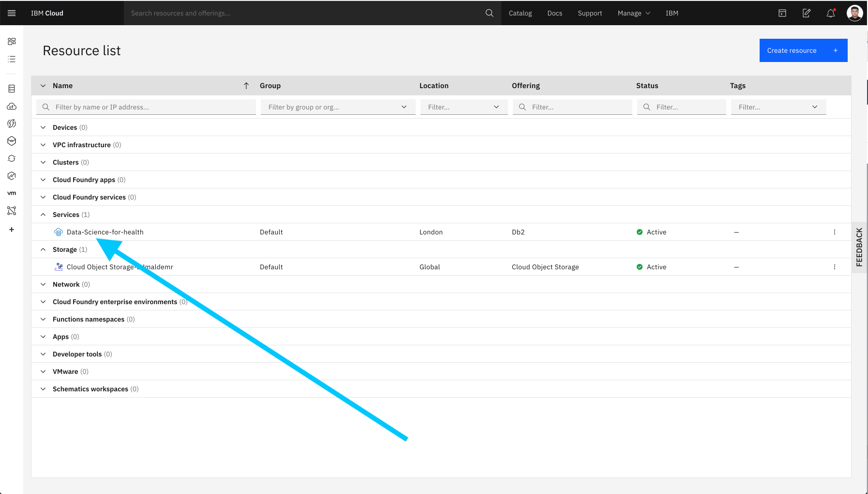Click Active status of Db2 row
This screenshot has width=868, height=494.
[x=651, y=232]
